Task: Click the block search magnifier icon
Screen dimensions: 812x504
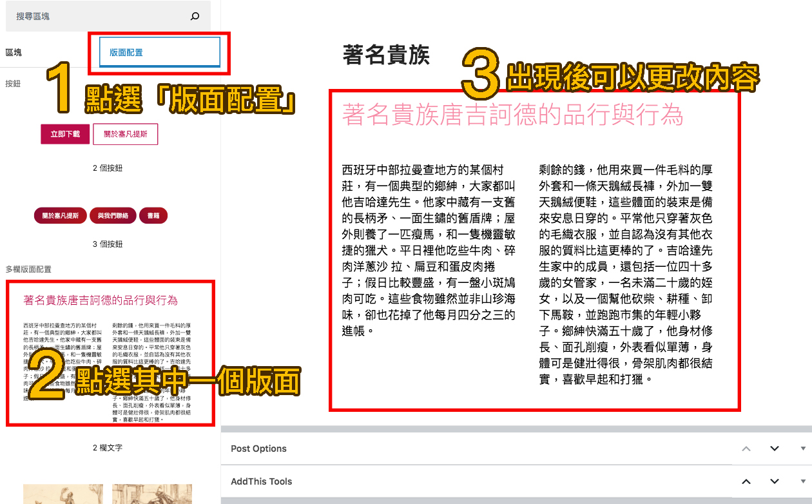Action: pos(194,15)
